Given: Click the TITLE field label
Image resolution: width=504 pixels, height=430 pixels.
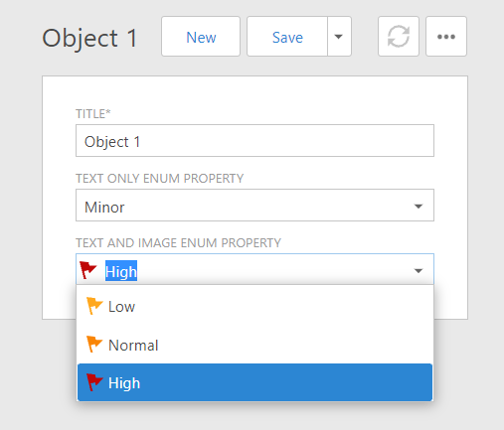Looking at the screenshot, I should (x=93, y=114).
